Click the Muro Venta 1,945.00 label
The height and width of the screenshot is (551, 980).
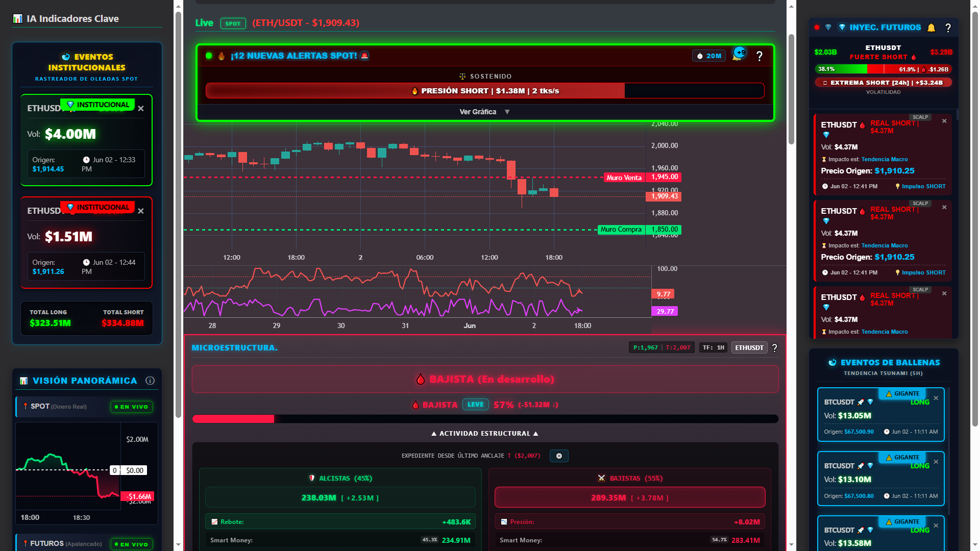[643, 178]
